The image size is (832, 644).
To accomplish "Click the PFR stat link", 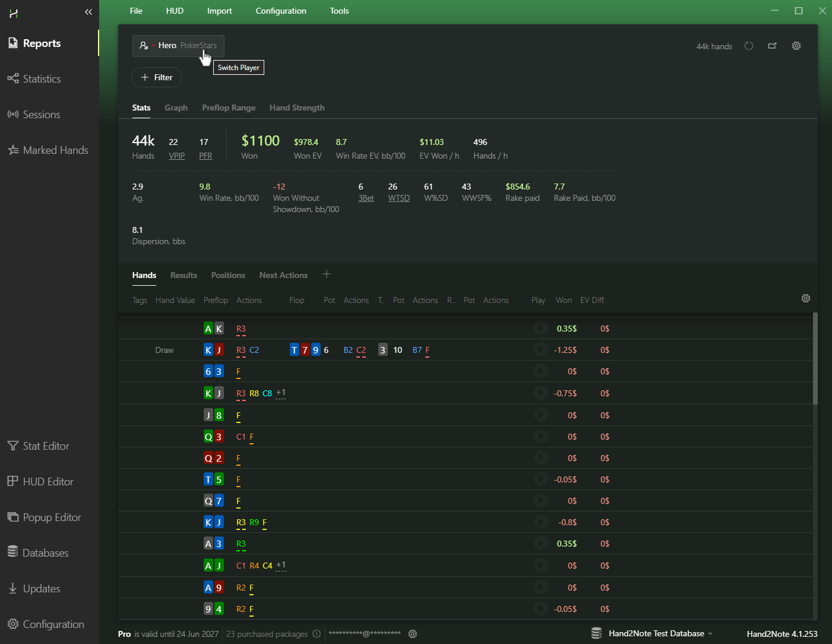I will click(x=205, y=156).
